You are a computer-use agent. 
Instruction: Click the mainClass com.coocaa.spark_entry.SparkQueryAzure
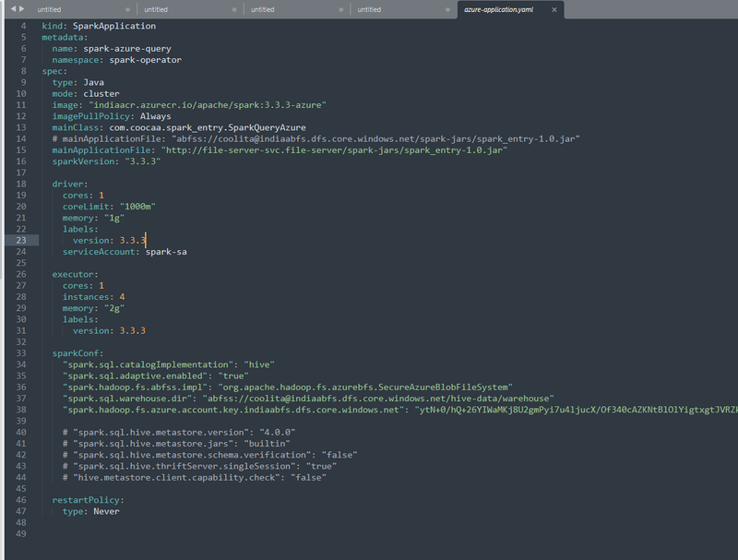208,127
